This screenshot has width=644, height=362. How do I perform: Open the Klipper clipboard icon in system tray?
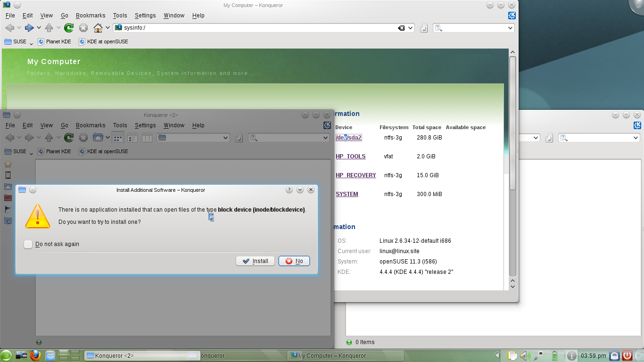tap(512, 355)
